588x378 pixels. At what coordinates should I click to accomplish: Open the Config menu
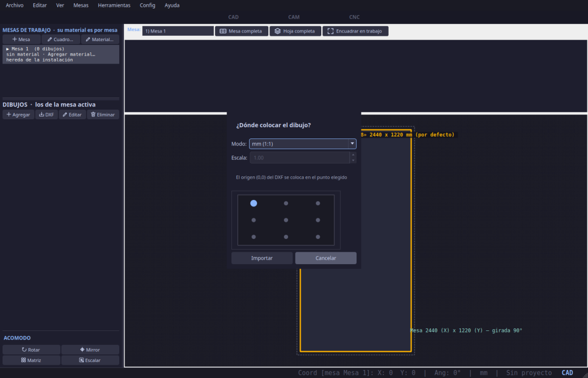pos(148,5)
